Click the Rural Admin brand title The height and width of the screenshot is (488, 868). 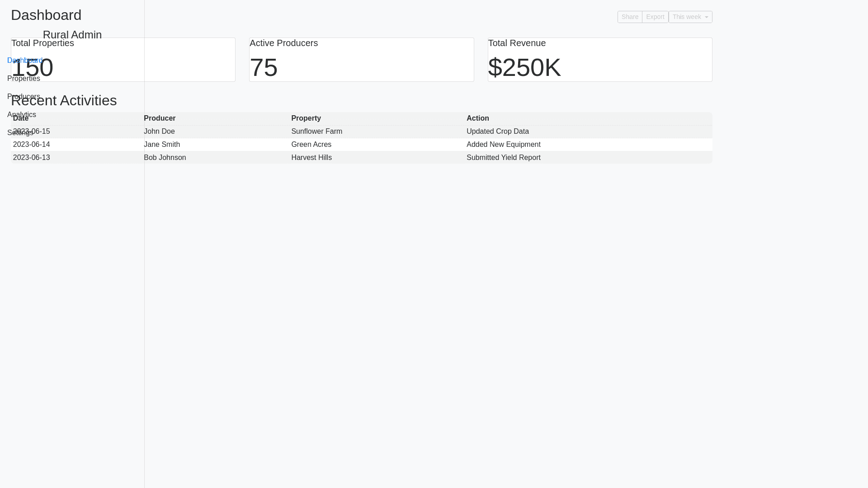tap(72, 35)
